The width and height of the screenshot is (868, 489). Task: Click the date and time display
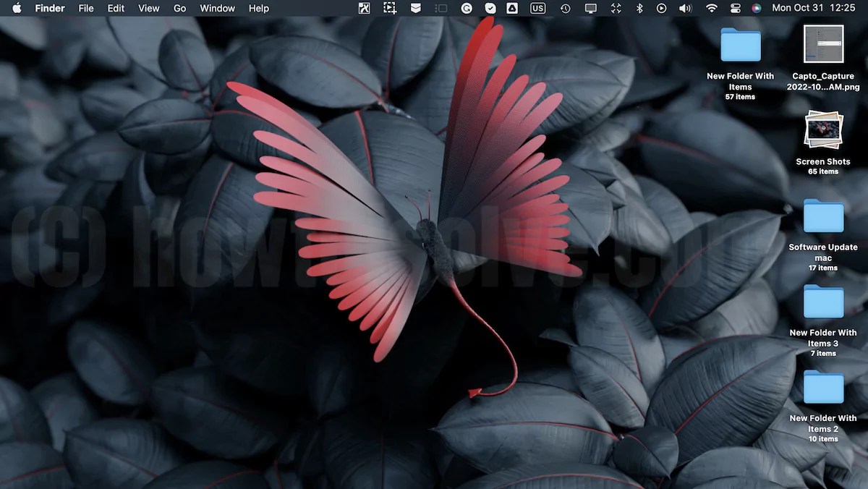814,8
